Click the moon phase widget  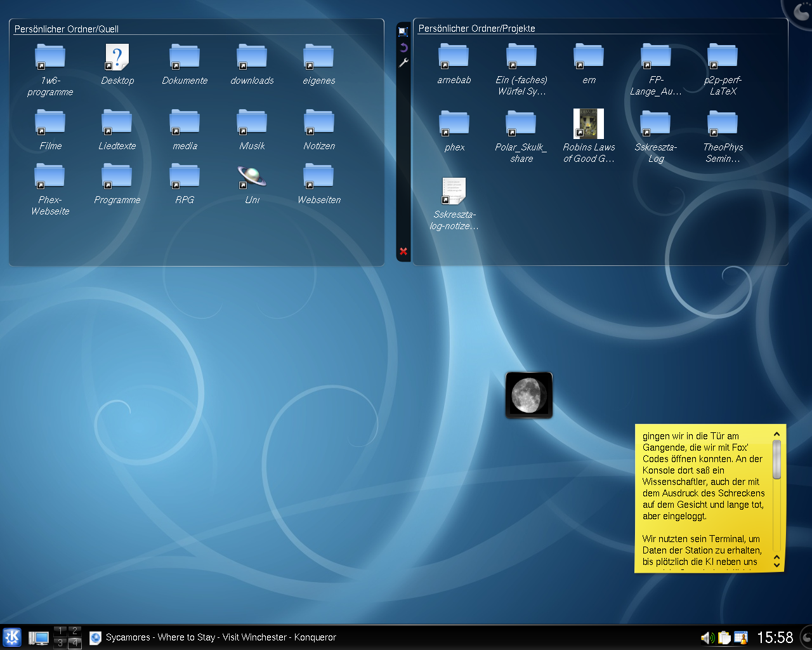click(x=528, y=395)
